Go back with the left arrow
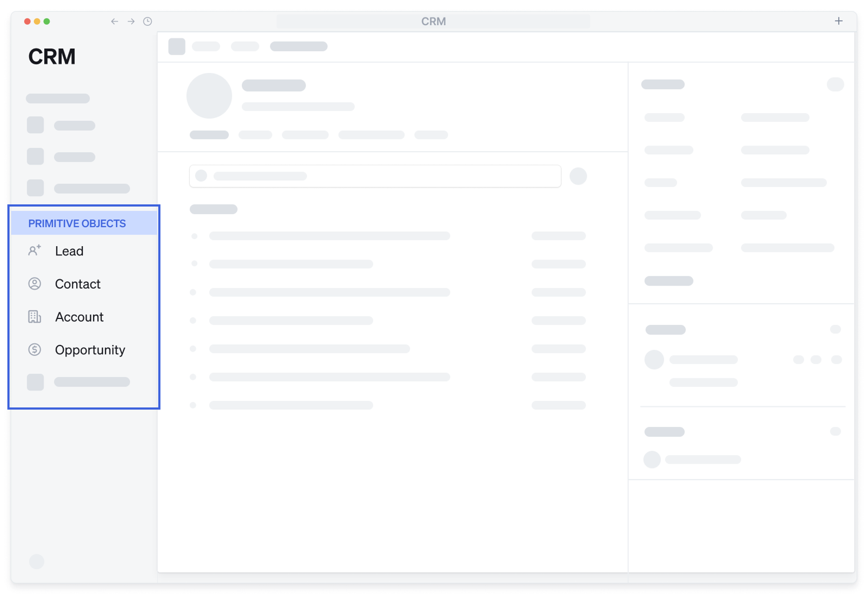Viewport: 868px width, 594px height. [114, 21]
